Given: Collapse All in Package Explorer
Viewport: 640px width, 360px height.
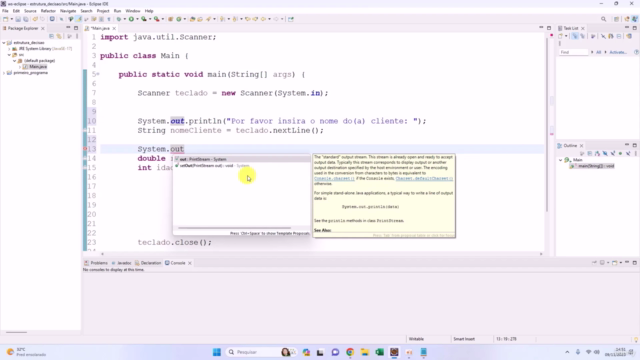Looking at the screenshot, I should (51, 36).
